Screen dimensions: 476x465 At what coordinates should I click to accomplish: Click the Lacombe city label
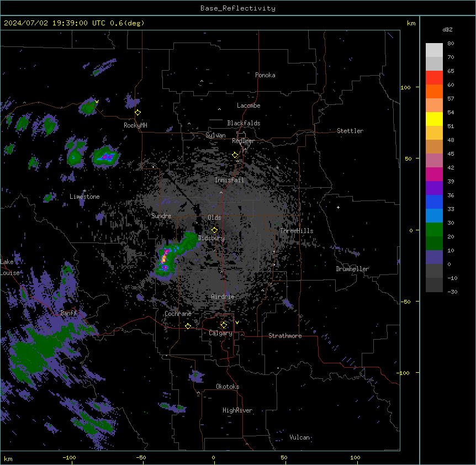(248, 105)
